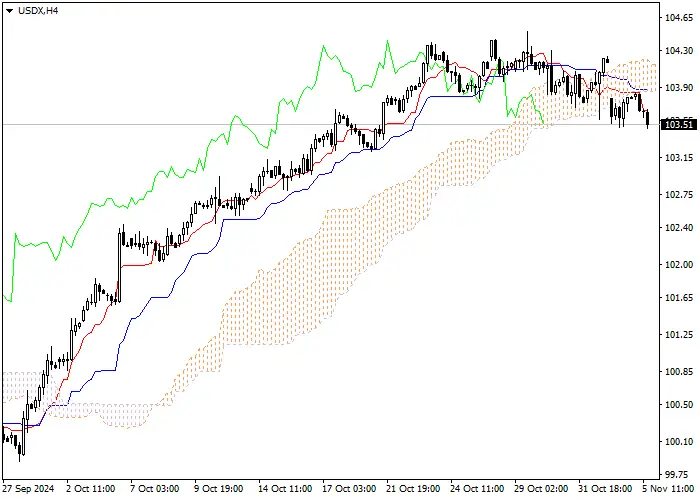Click the 7 Oct 03:00 time label
The image size is (700, 500).
click(x=154, y=489)
